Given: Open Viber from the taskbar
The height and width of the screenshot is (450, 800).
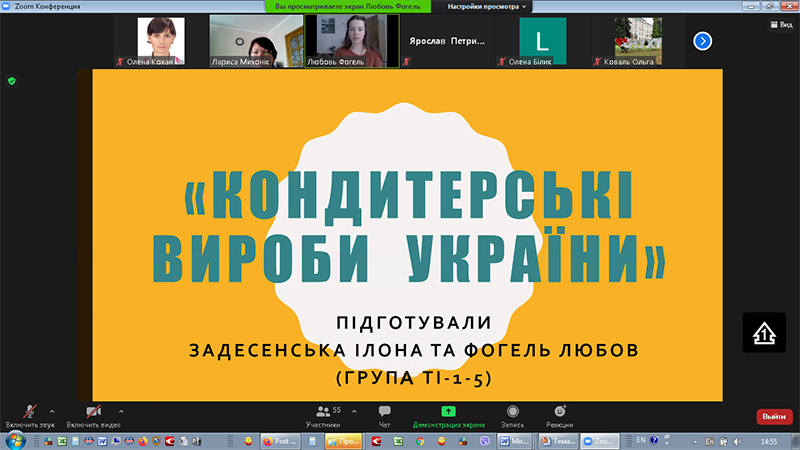Looking at the screenshot, I should [x=485, y=441].
